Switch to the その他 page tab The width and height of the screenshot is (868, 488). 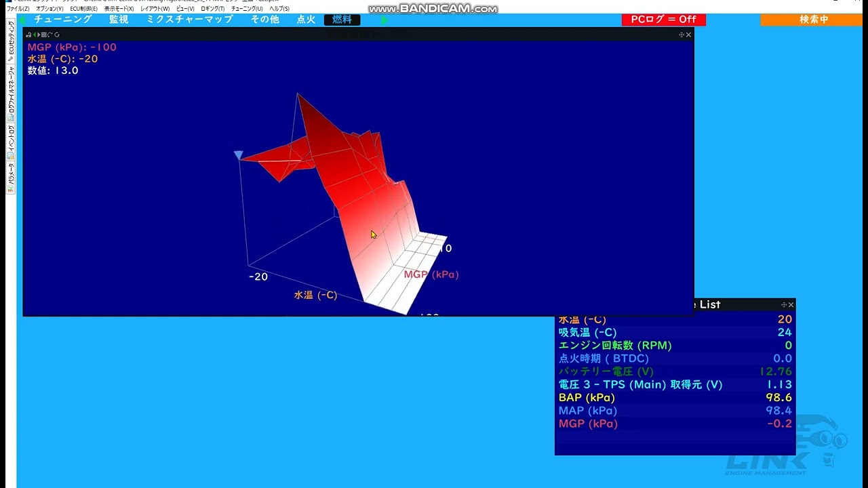(x=265, y=20)
